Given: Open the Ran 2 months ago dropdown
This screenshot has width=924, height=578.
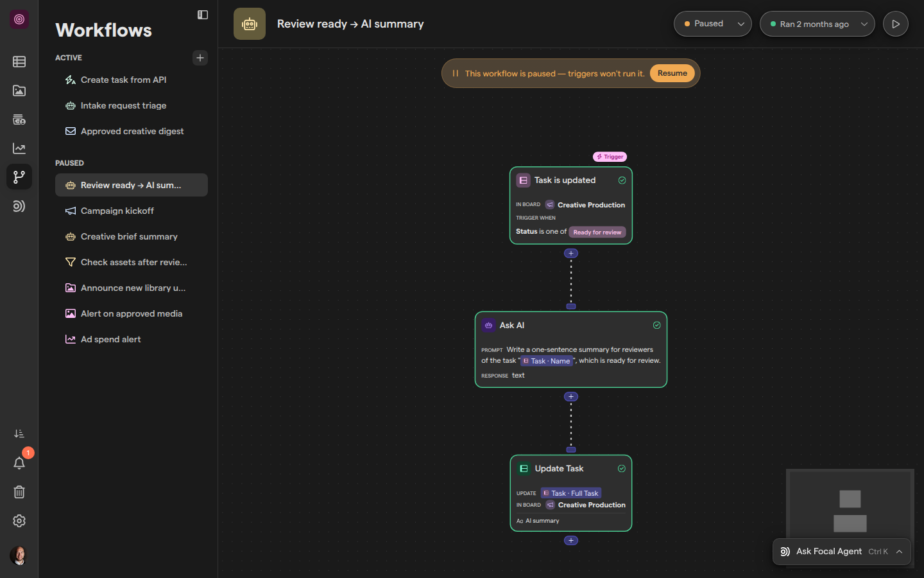Looking at the screenshot, I should tap(817, 24).
